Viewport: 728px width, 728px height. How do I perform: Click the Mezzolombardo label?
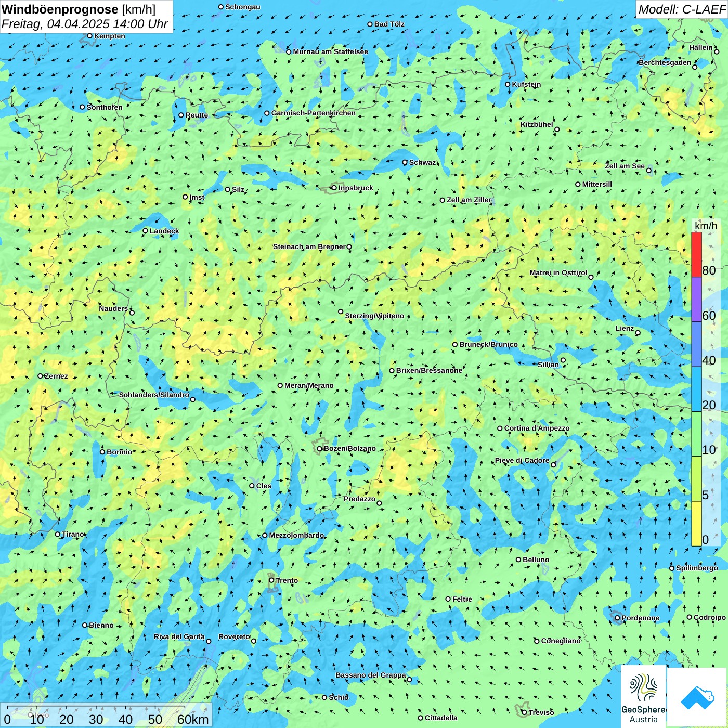[x=296, y=535]
